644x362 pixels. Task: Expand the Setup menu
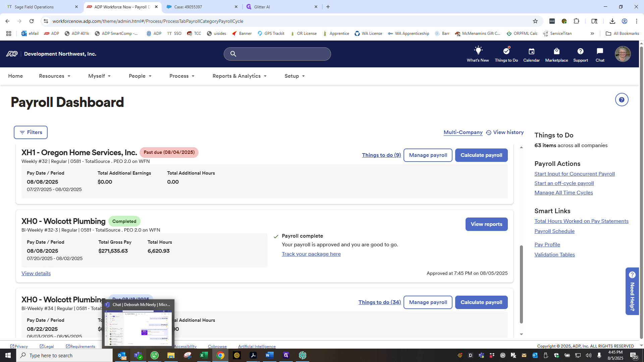[x=294, y=76]
